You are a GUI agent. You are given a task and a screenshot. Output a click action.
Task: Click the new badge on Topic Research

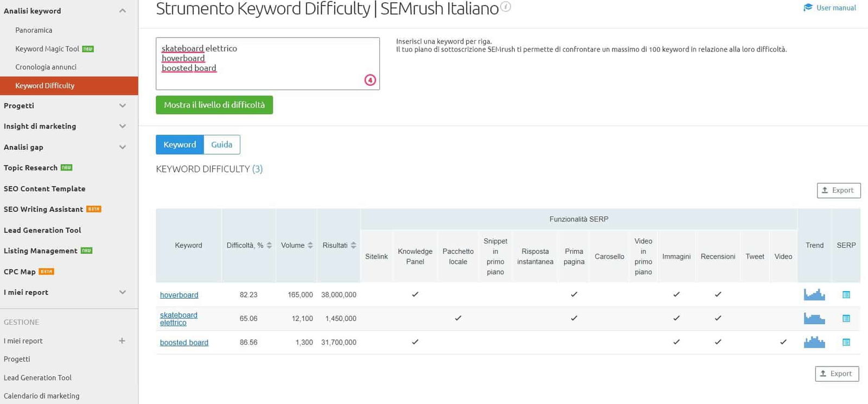pos(67,168)
